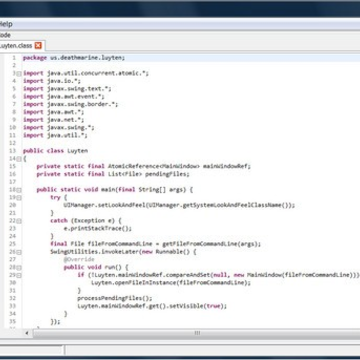This screenshot has height=360, width=360.
Task: Click the 'import java.io.*;' line
Action: click(52, 81)
